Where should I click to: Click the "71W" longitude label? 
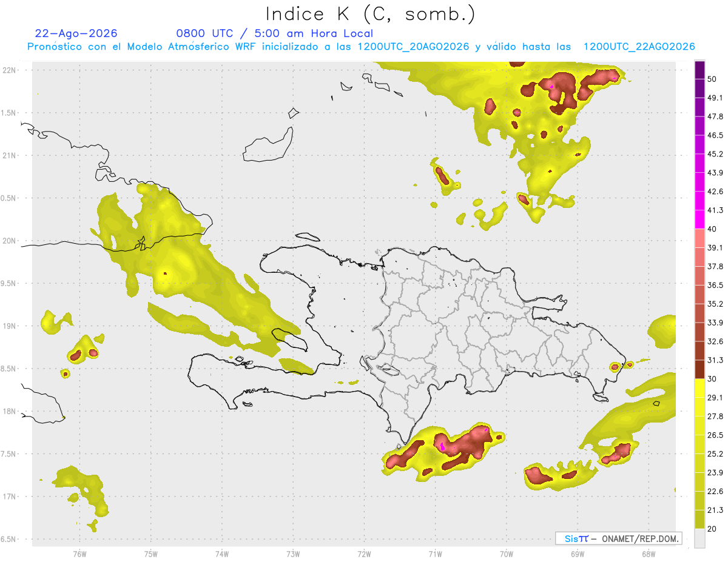tap(435, 554)
